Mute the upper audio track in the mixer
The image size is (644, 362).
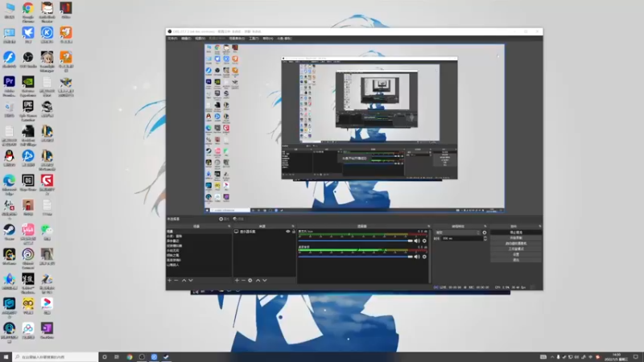(417, 241)
